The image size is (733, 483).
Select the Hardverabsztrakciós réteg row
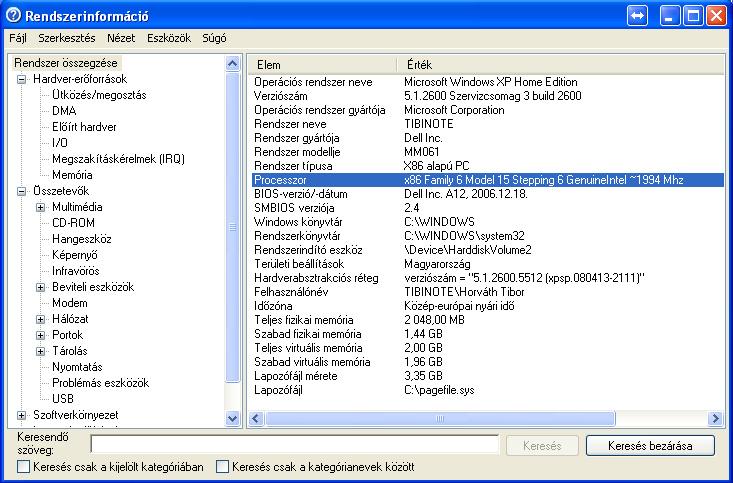coord(488,278)
